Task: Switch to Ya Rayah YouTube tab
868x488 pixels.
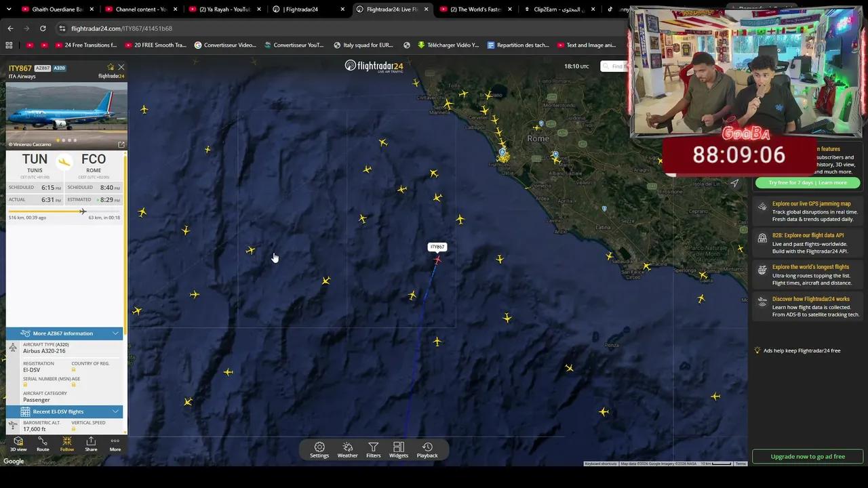Action: coord(225,9)
